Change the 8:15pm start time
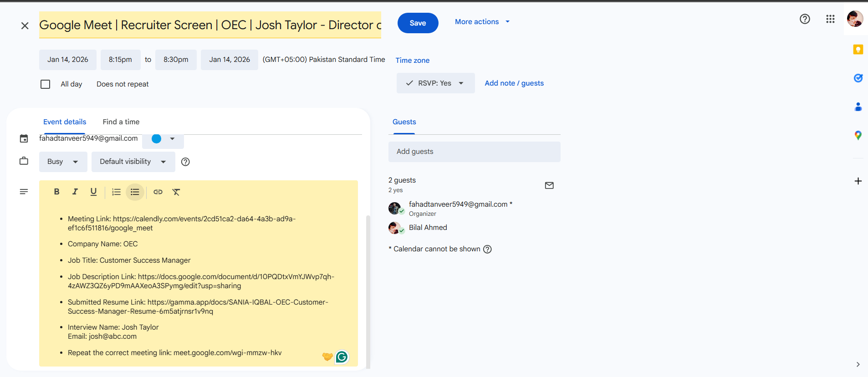 click(120, 60)
